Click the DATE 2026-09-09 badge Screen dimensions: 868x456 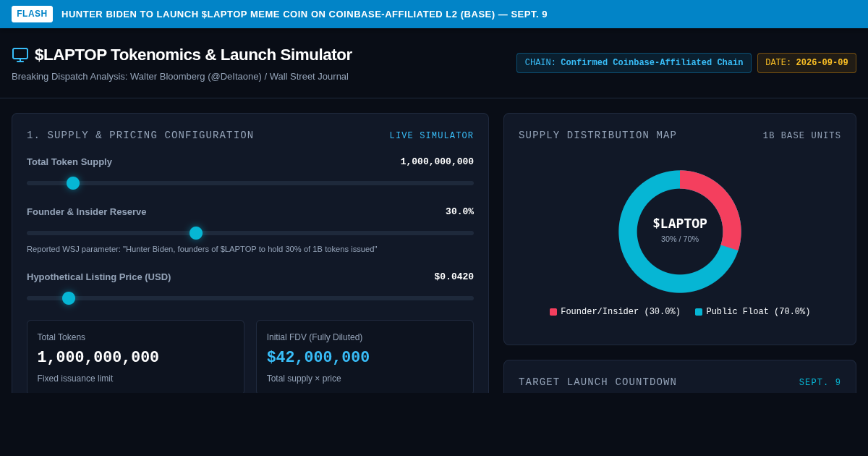[x=807, y=63]
